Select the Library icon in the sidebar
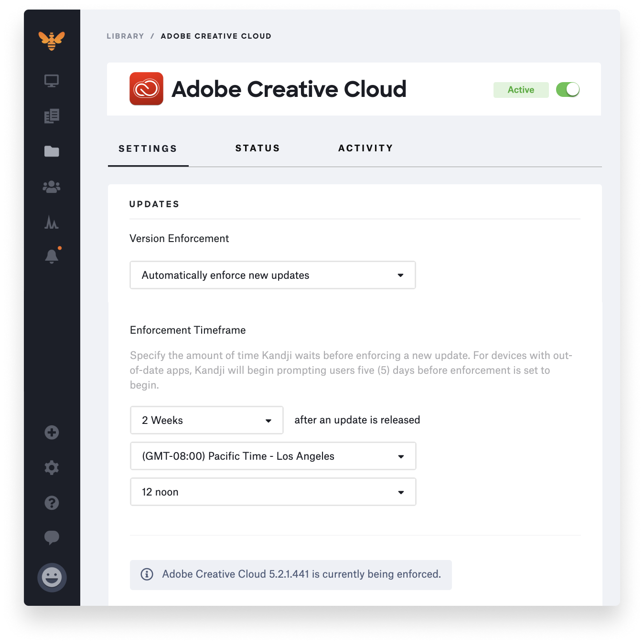Viewport: 644px width, 644px height. [x=52, y=116]
